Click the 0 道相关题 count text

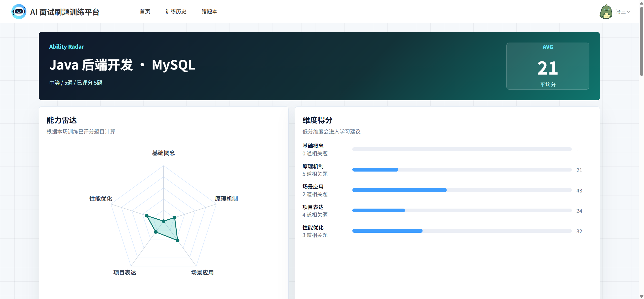pos(315,153)
